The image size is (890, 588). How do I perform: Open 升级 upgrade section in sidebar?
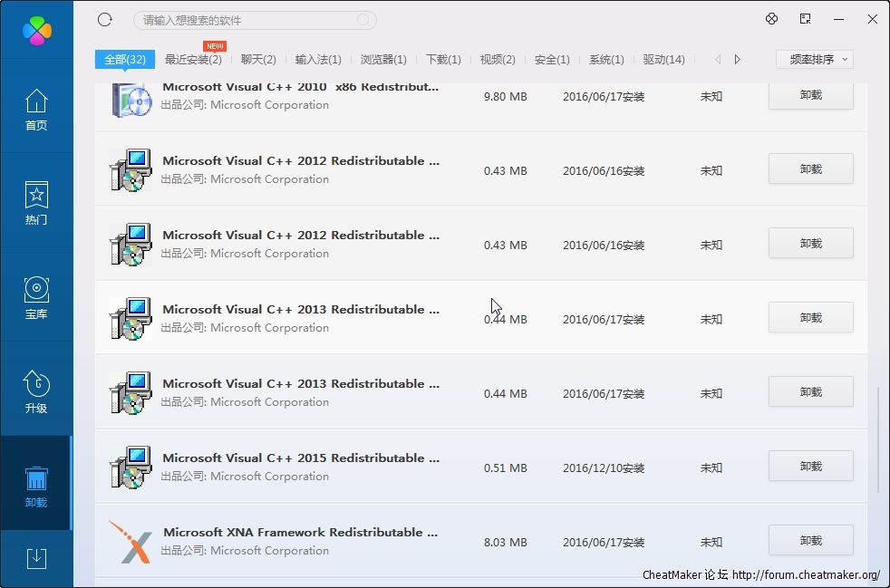36,391
